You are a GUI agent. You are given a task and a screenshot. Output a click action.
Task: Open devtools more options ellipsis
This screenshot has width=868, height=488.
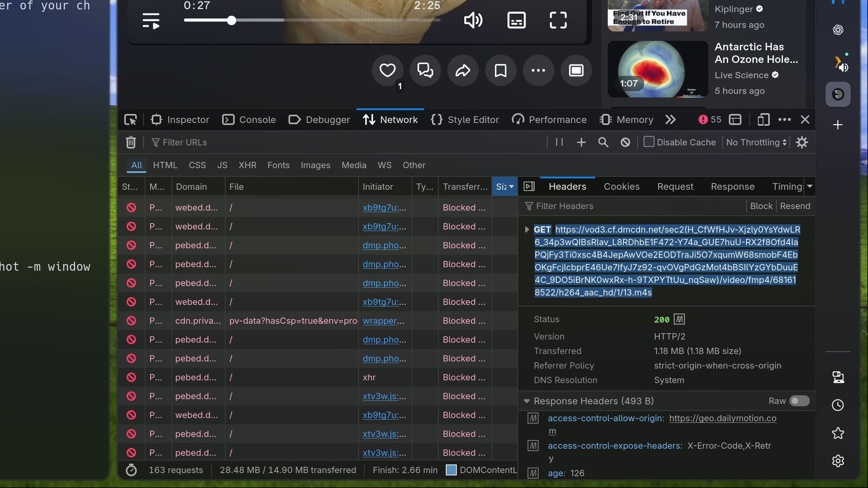pyautogui.click(x=785, y=119)
